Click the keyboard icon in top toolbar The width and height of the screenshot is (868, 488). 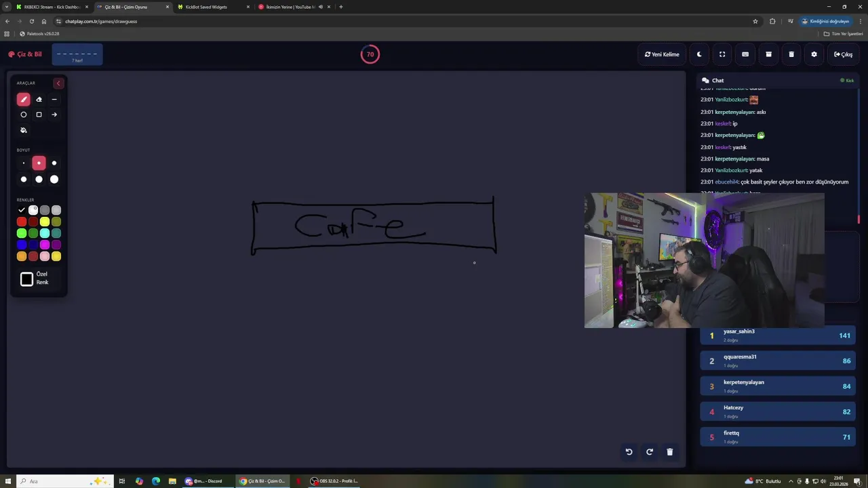point(745,54)
